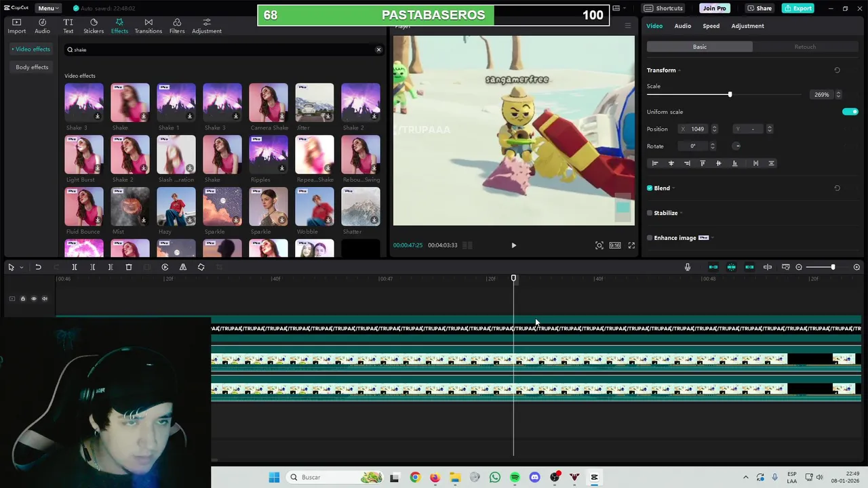Open the player aspect ratio menu
Viewport: 868px width, 488px height.
pyautogui.click(x=614, y=245)
